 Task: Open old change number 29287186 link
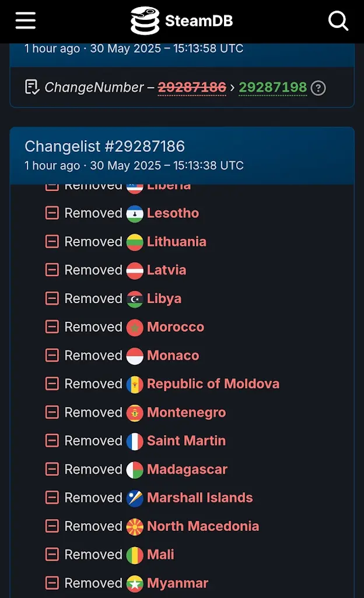click(192, 88)
